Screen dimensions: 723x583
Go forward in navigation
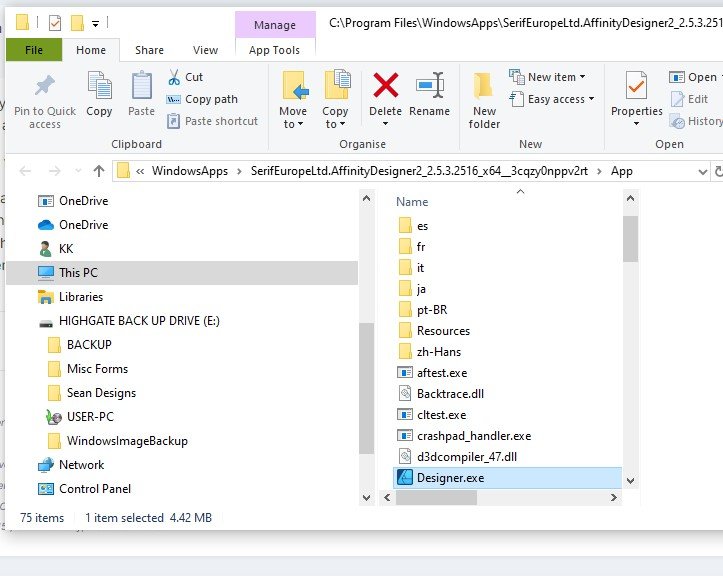(x=54, y=172)
